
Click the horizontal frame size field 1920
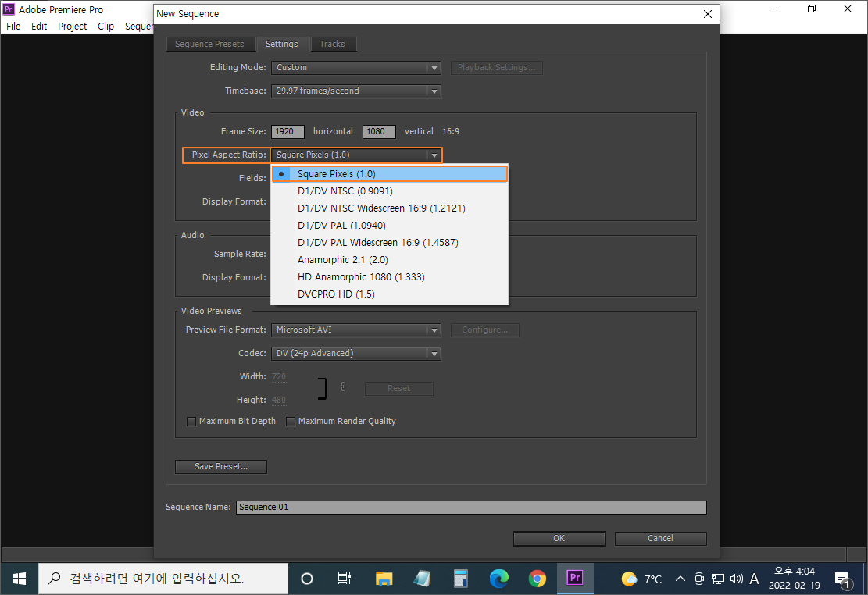tap(288, 132)
